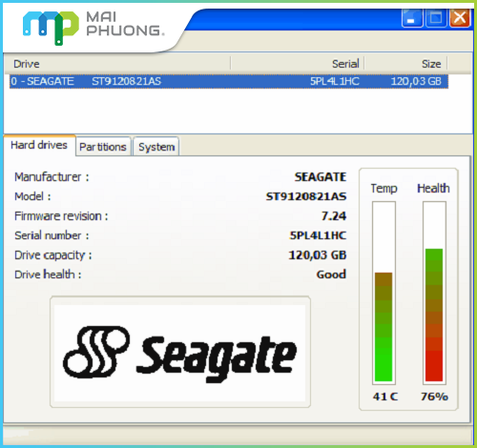This screenshot has height=448, width=477.
Task: Click the firmware revision value 7.24
Action: 334,216
